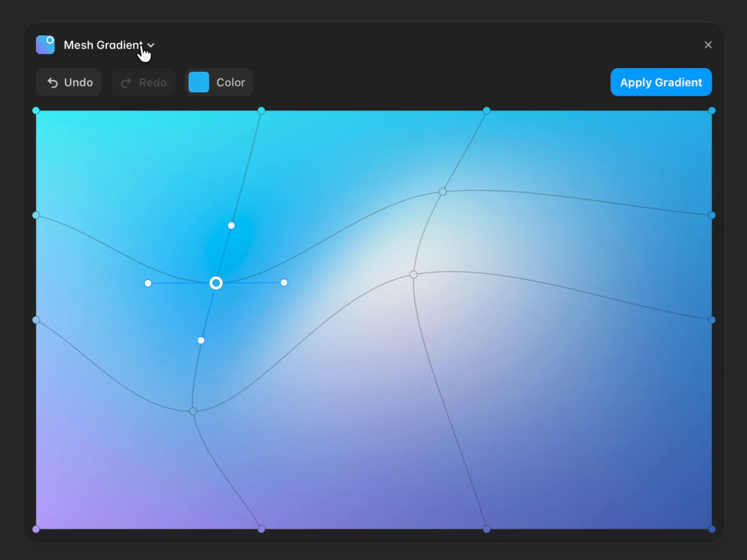The height and width of the screenshot is (560, 747).
Task: Click the Undo button
Action: (69, 83)
